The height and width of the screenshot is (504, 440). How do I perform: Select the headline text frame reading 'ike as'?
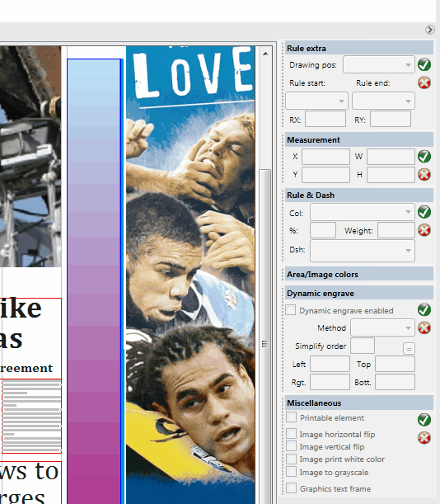30,338
